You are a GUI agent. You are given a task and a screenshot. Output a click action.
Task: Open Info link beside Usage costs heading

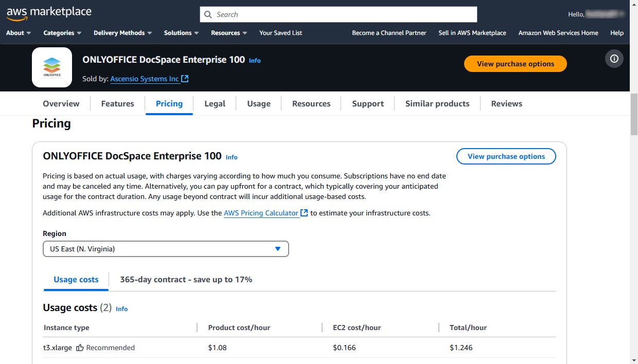point(121,309)
